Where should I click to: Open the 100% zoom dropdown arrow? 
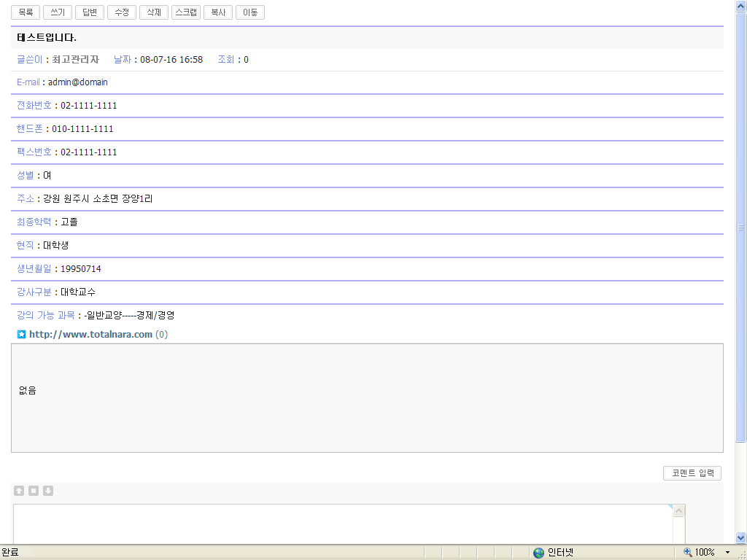727,553
